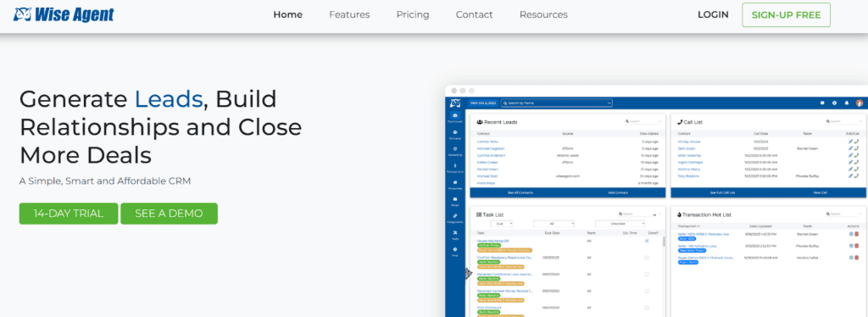This screenshot has width=868, height=317.
Task: Open the Contact menu item
Action: coord(475,15)
